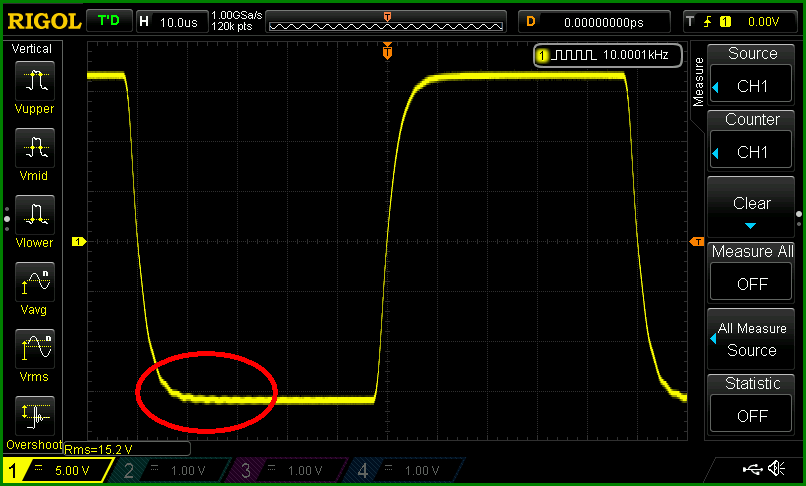Open the All Measure Source selector
806x486 pixels.
coord(750,339)
